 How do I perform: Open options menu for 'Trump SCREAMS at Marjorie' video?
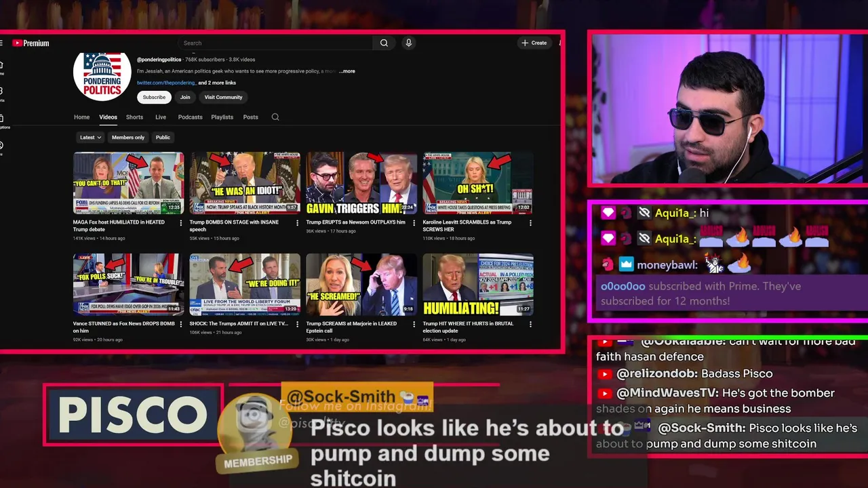point(414,325)
